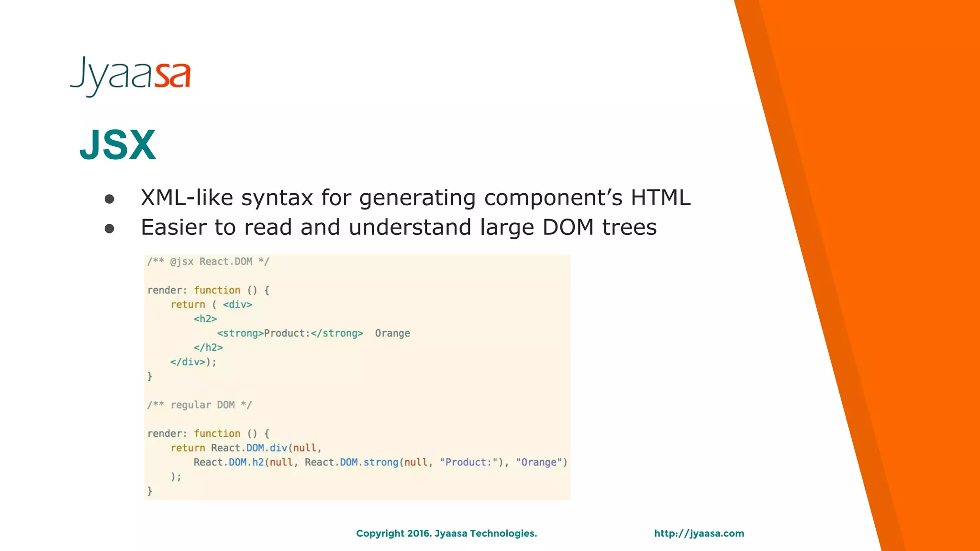Click the @jsx React.DOM comment line
This screenshot has width=980, height=551.
coord(208,262)
